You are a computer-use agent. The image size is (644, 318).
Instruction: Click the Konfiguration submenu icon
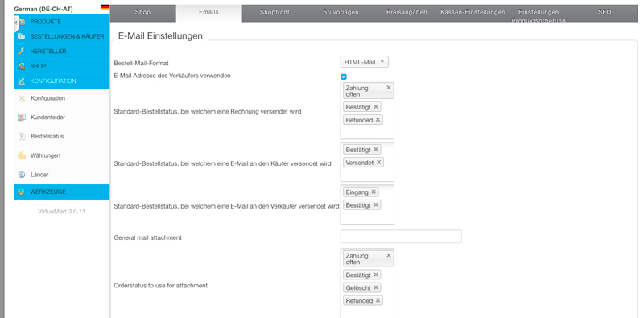pos(22,98)
